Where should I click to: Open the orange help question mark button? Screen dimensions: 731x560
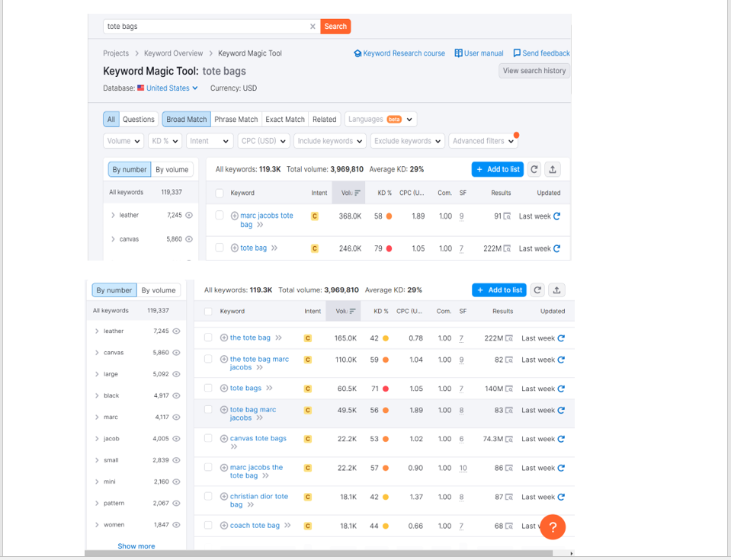[553, 527]
